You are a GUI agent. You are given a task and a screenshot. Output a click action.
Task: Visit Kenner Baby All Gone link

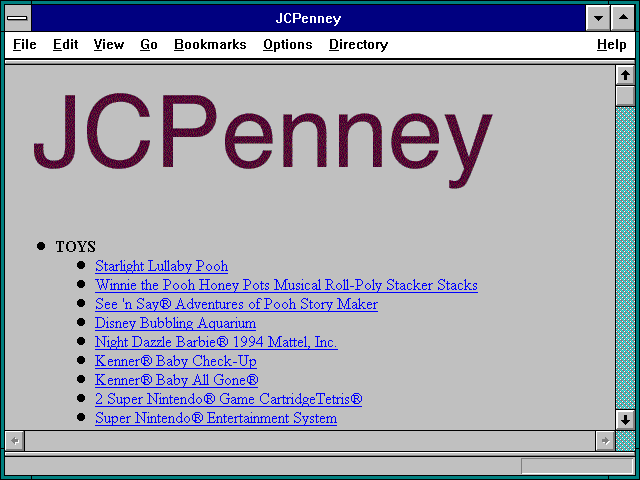pyautogui.click(x=177, y=380)
